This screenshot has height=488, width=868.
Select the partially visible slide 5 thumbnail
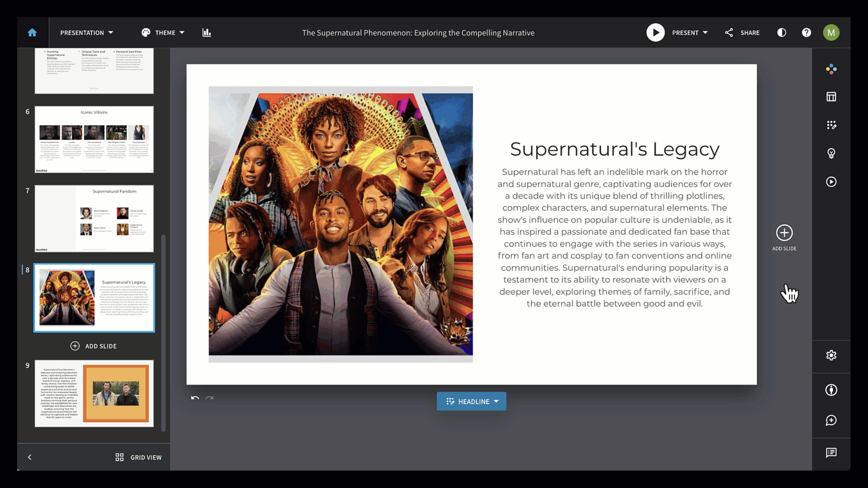point(94,71)
